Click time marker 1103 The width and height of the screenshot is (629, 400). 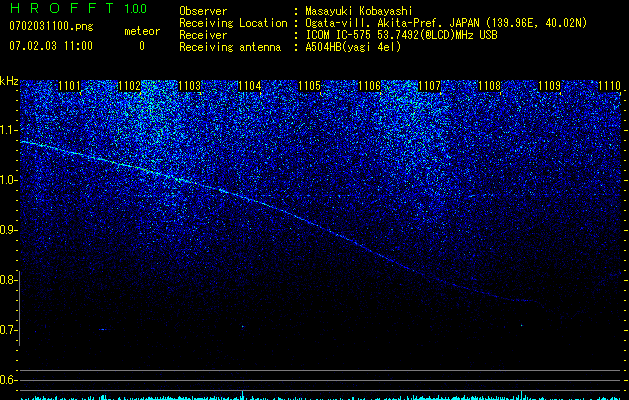pyautogui.click(x=189, y=86)
